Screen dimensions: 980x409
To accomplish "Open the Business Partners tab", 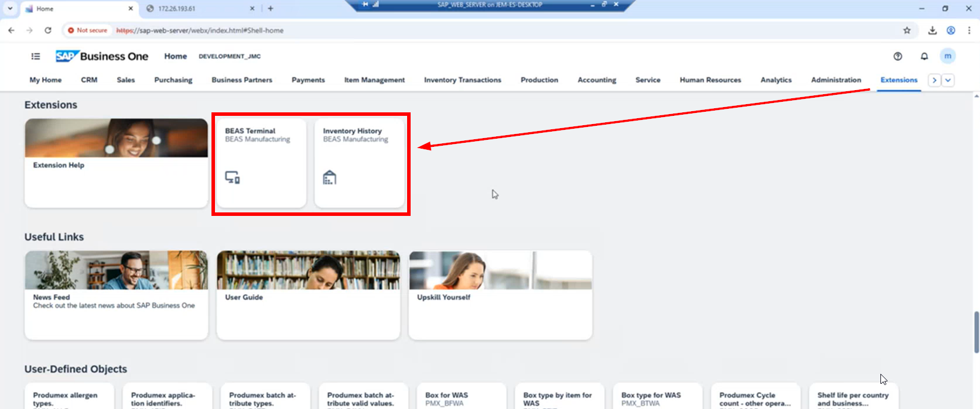I will coord(242,80).
